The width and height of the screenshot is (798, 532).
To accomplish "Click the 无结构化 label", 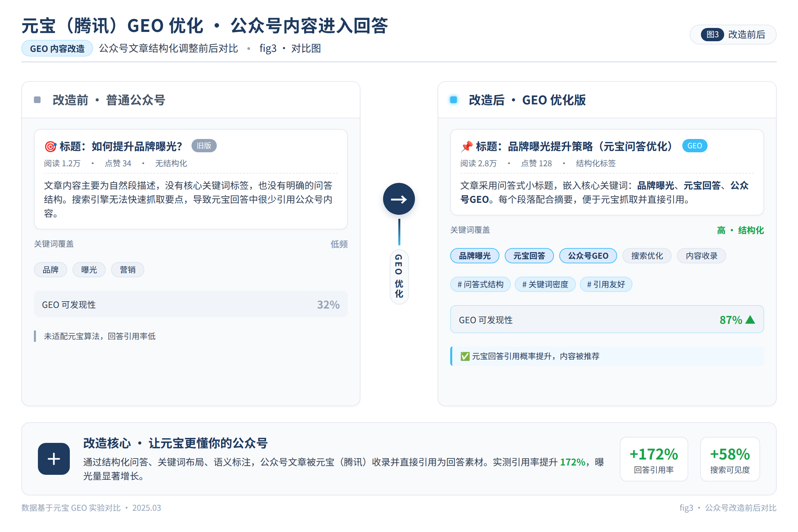I will coord(171,164).
